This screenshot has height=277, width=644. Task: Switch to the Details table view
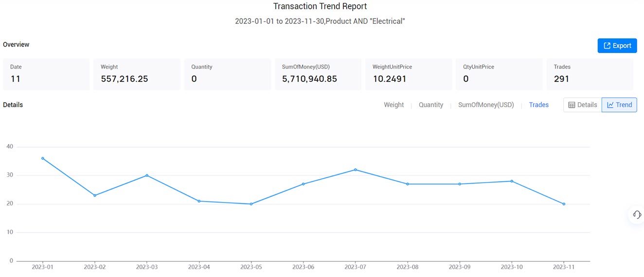point(583,105)
